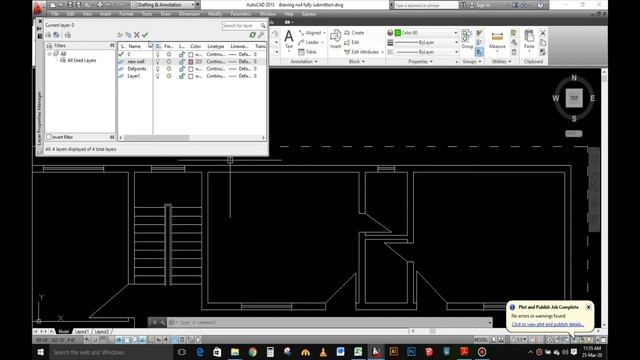Click the Delete Layer red X icon
640x360 pixels.
[x=137, y=35]
